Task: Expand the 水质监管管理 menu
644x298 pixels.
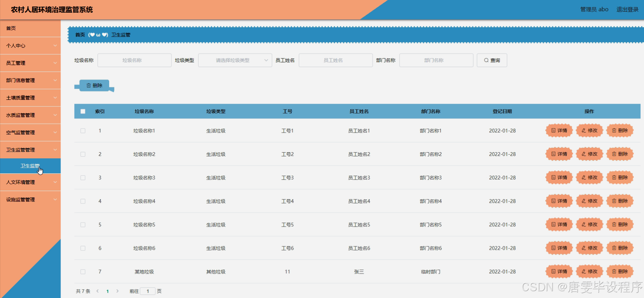Action: [x=30, y=115]
